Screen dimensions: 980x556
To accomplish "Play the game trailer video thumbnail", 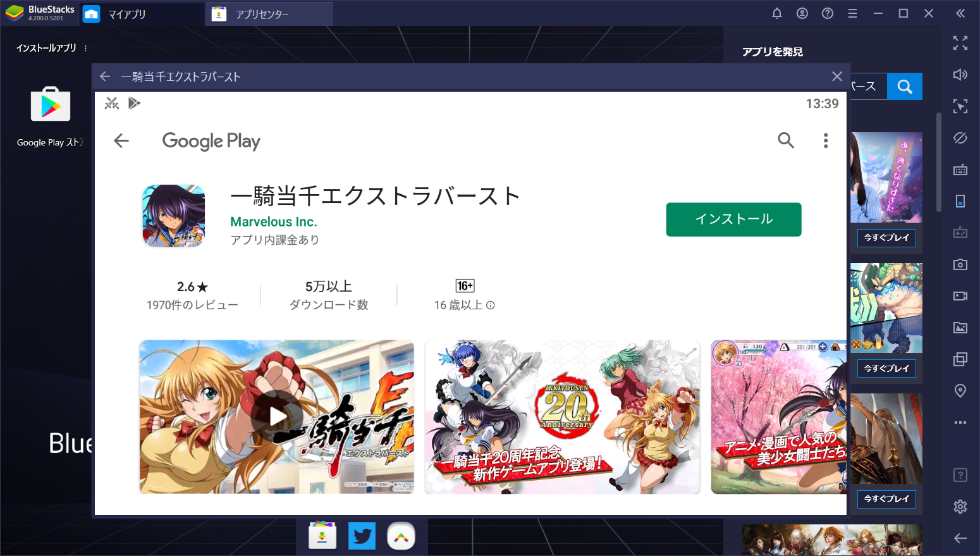I will click(x=277, y=417).
